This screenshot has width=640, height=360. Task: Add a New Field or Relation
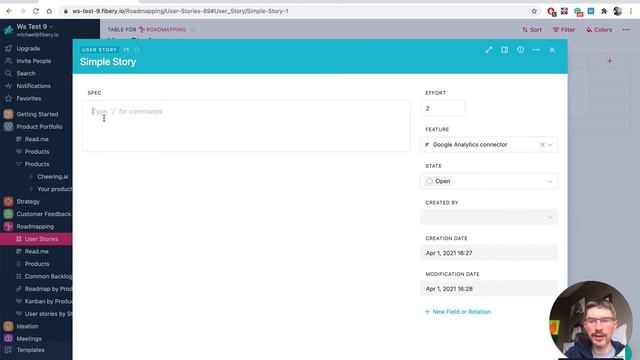click(458, 311)
